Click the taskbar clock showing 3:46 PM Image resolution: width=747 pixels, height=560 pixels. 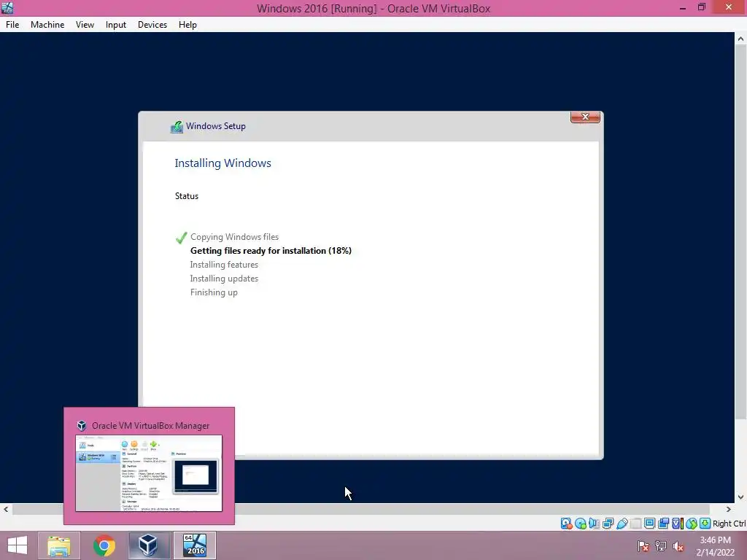pyautogui.click(x=715, y=545)
